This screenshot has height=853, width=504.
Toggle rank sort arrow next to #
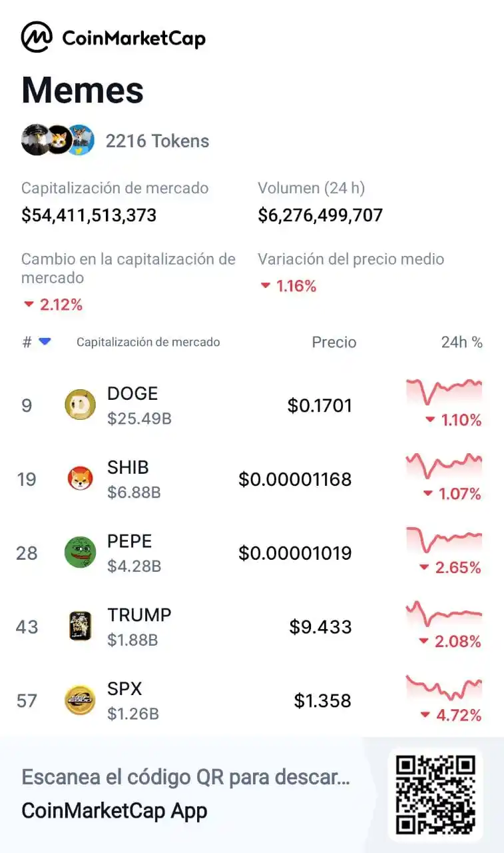click(45, 342)
